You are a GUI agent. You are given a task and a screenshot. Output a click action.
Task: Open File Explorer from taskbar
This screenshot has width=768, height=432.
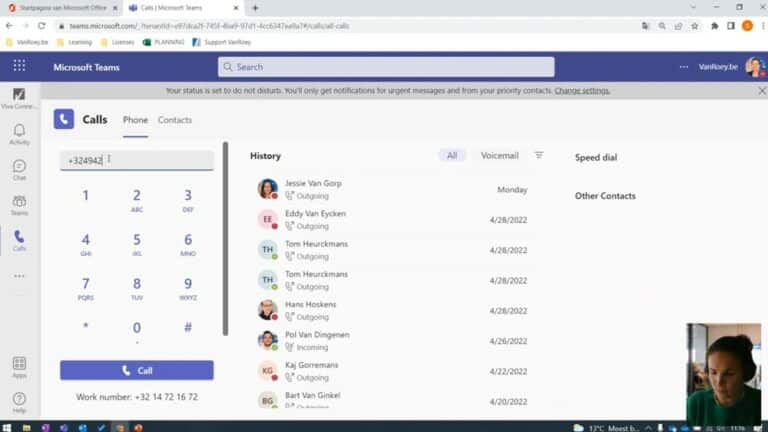tap(26, 428)
